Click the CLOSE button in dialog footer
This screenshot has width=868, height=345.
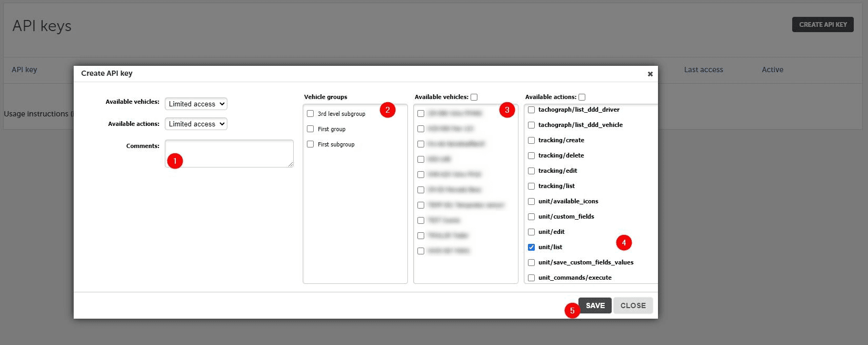(x=633, y=305)
